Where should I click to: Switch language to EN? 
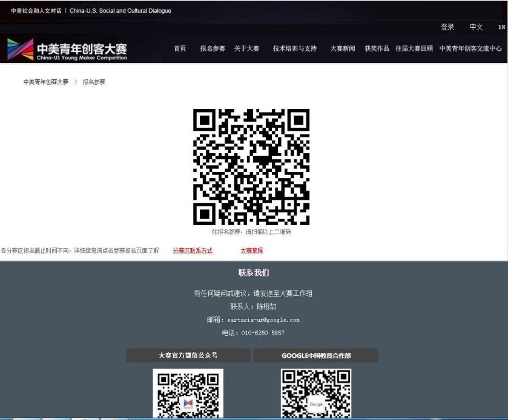click(x=501, y=27)
